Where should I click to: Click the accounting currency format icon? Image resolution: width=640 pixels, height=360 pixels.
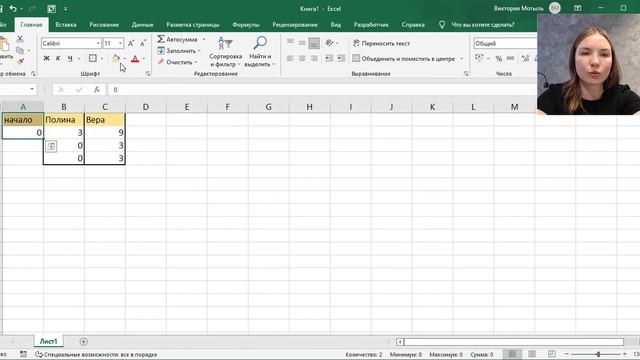tap(479, 58)
